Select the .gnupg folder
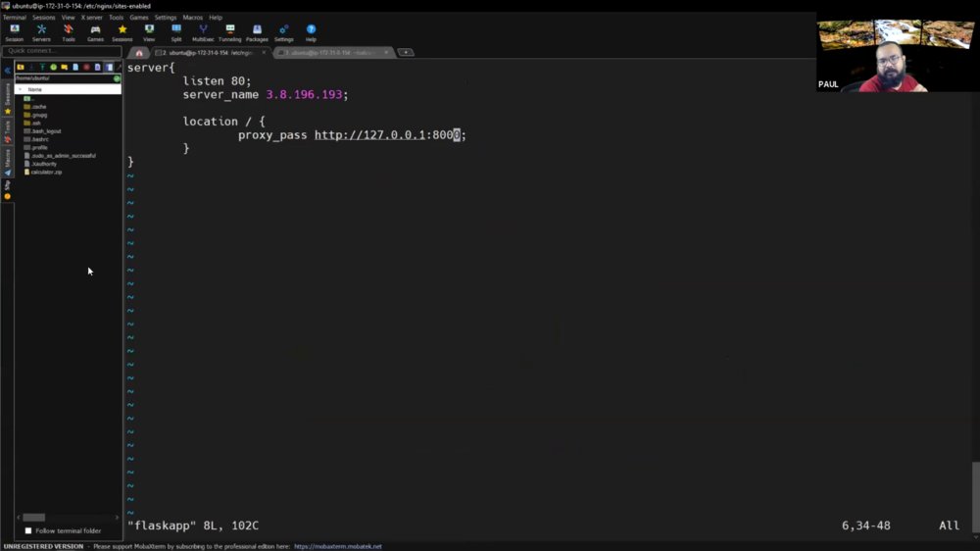 [x=35, y=115]
